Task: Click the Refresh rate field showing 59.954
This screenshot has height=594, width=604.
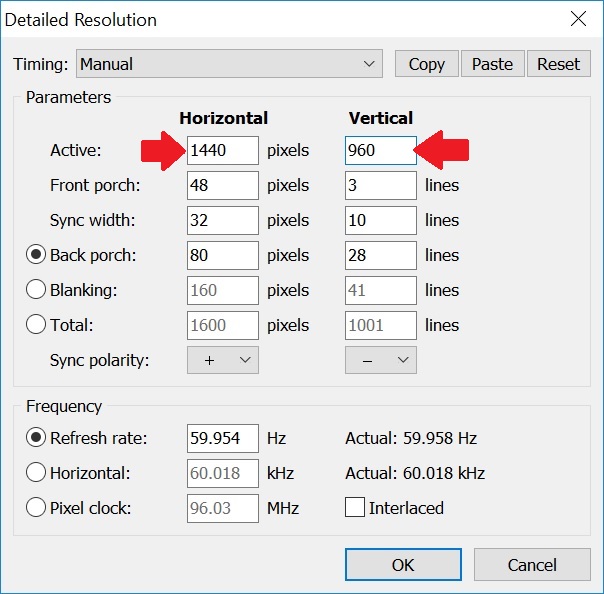Action: pos(223,438)
